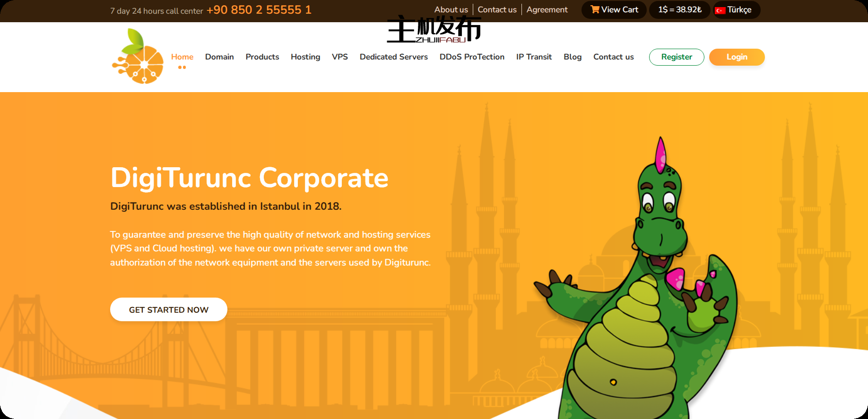Image resolution: width=868 pixels, height=419 pixels.
Task: Click the shopping cart icon
Action: [x=595, y=9]
